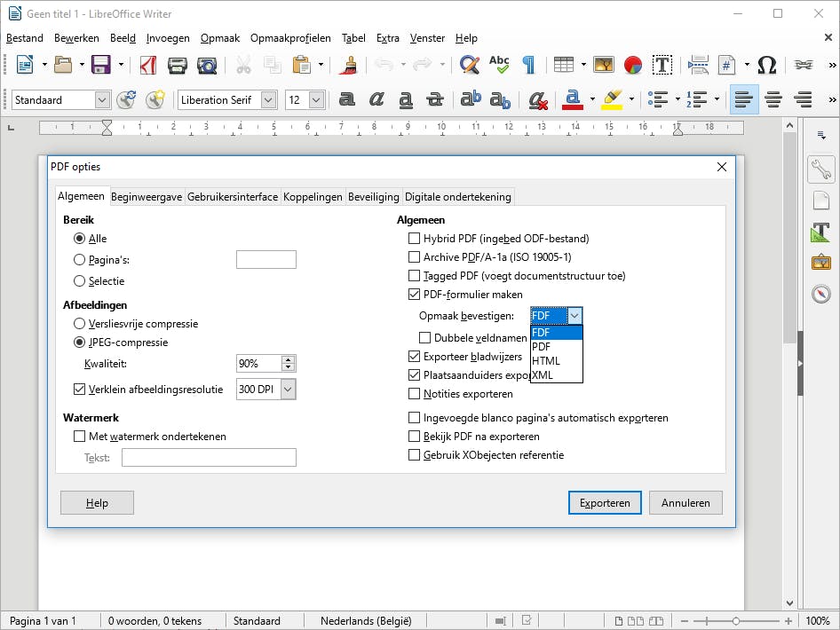
Task: Open the 300 DPI resolution dropdown
Action: (289, 390)
